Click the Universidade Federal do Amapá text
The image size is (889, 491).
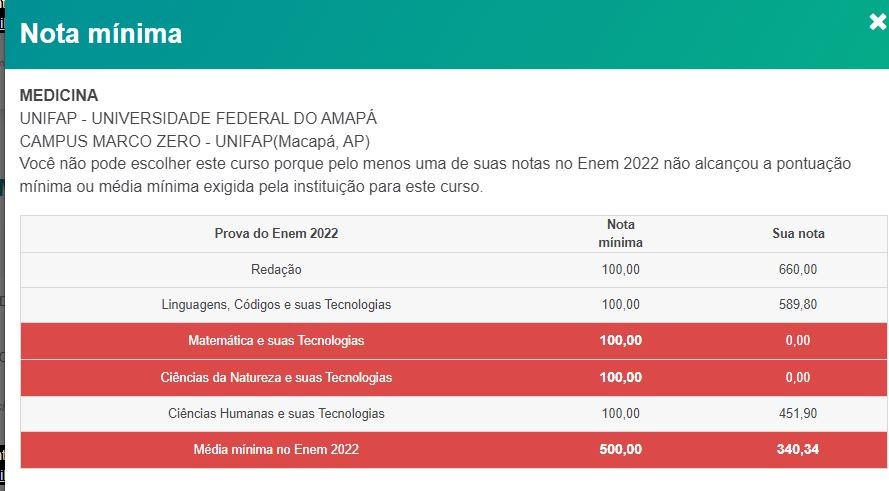pyautogui.click(x=198, y=118)
